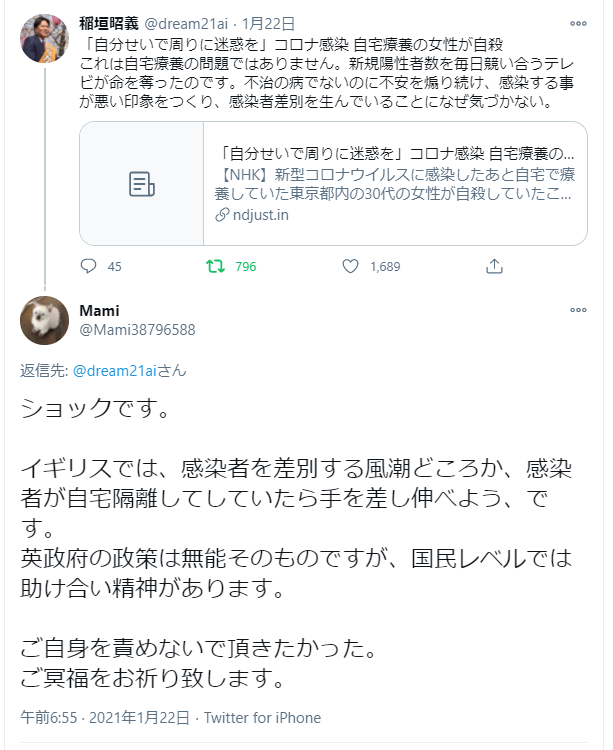Open the document icon in link card

(142, 184)
